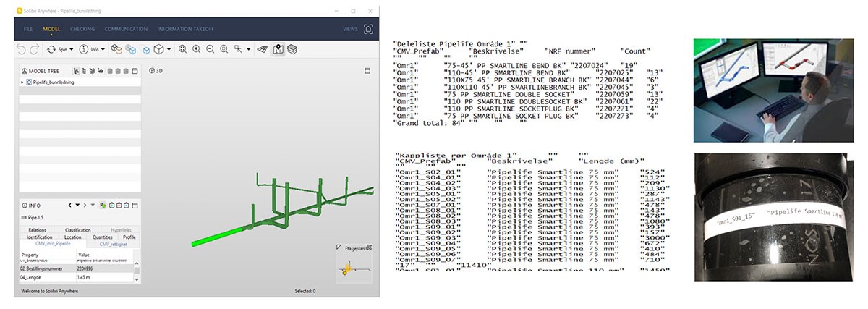Select the CMV_info_Pipelife tab
Viewport: 868px width, 309px height.
(53, 244)
